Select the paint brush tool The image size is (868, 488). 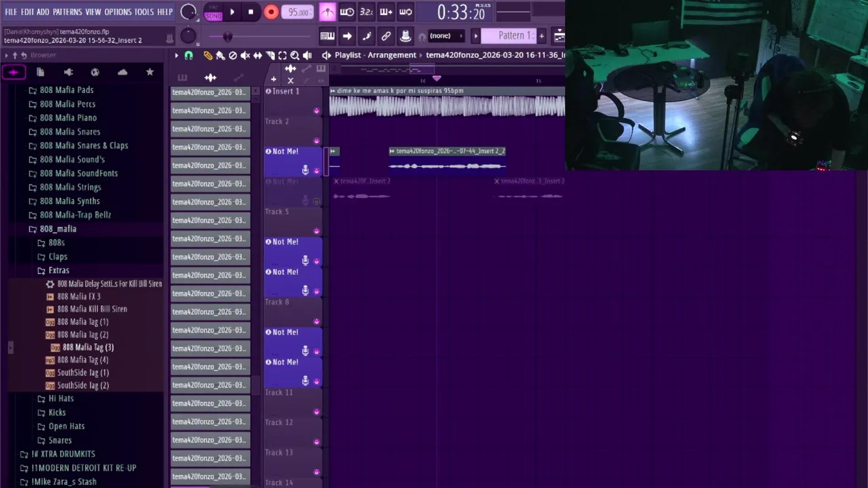[220, 56]
